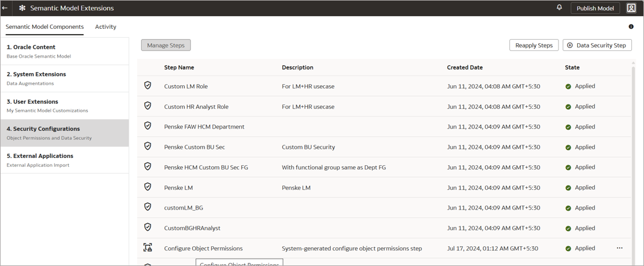This screenshot has width=644, height=266.
Task: Click the 'Semantic Model Extensions' page title
Action: [x=72, y=8]
